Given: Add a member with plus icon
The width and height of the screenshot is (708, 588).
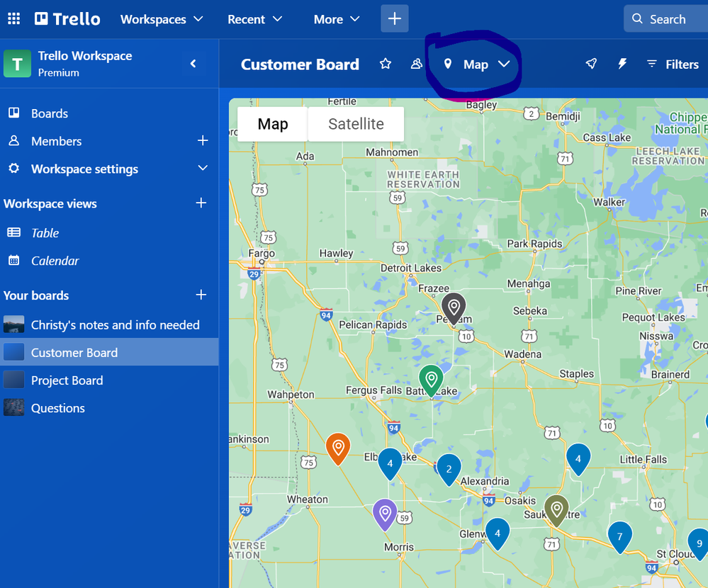Looking at the screenshot, I should [203, 141].
